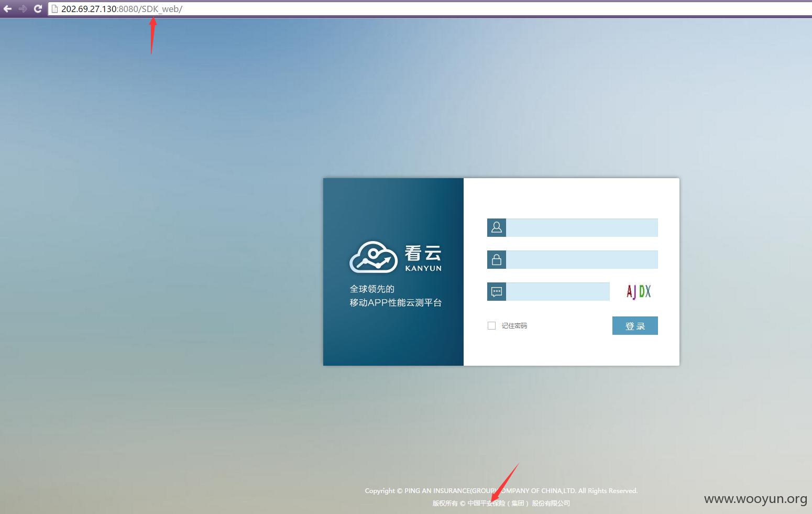Click the Copyright PING AN INSURANCE line
Image resolution: width=812 pixels, height=514 pixels.
(501, 491)
